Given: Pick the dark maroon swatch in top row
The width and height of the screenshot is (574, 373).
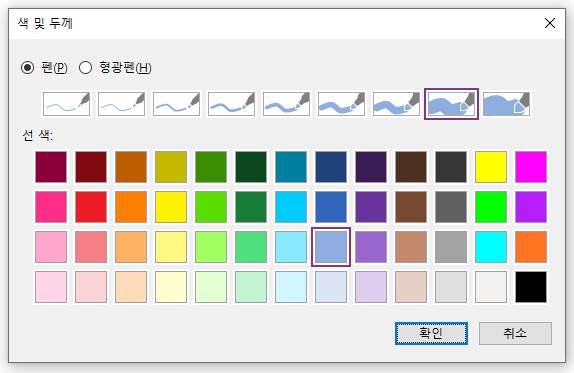Looking at the screenshot, I should 51,167.
